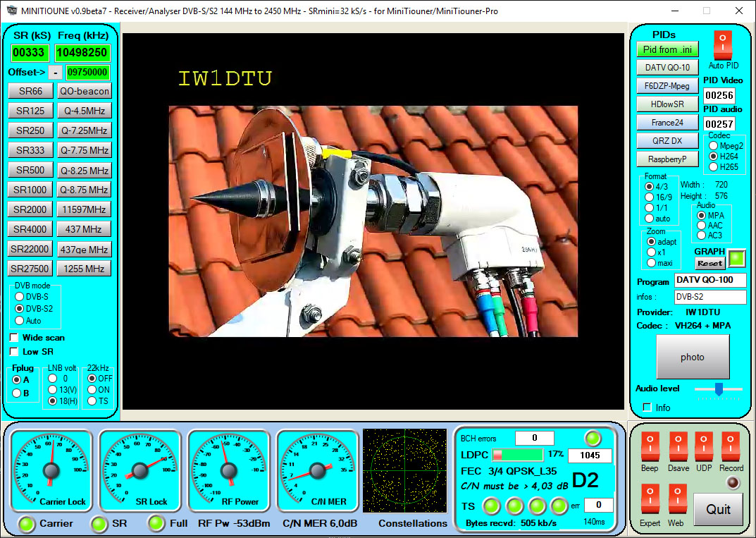Toggle the Web rocker switch
The image size is (756, 538).
pyautogui.click(x=676, y=500)
